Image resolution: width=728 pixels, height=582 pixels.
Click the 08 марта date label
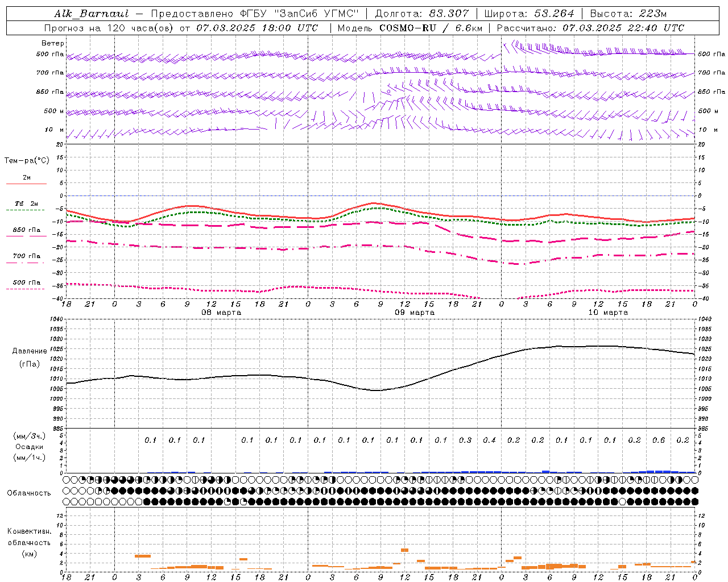[221, 313]
